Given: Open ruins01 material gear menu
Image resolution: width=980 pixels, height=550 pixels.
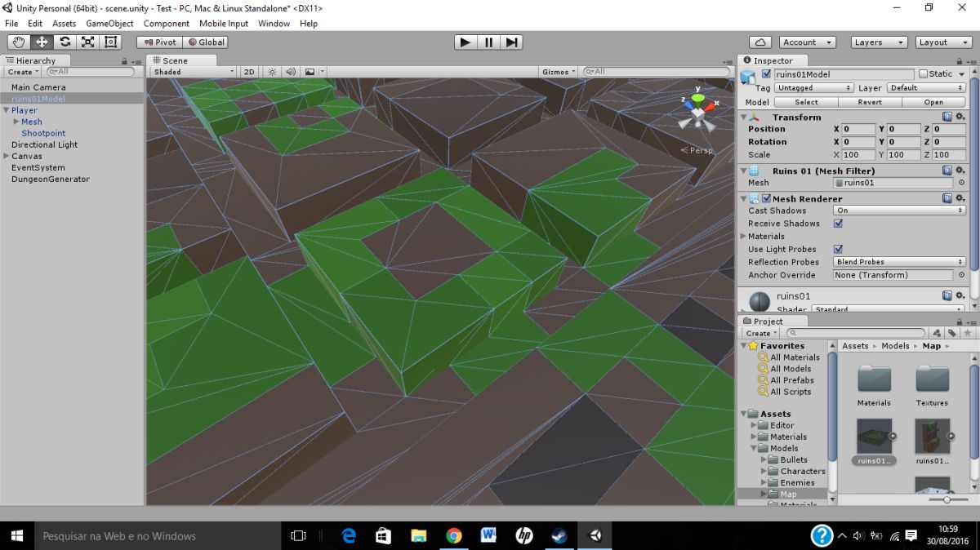Looking at the screenshot, I should 960,295.
